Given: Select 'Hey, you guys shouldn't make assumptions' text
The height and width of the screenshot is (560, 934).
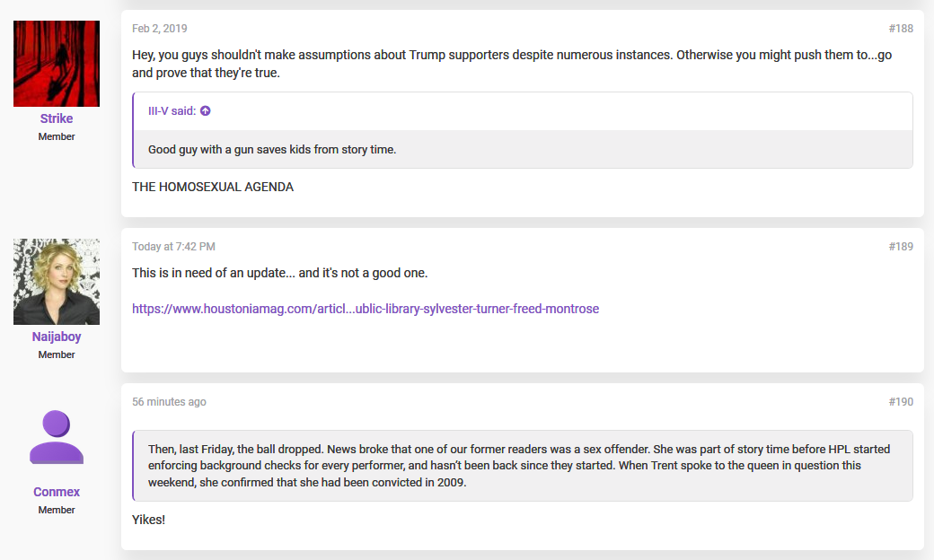Looking at the screenshot, I should pos(269,55).
